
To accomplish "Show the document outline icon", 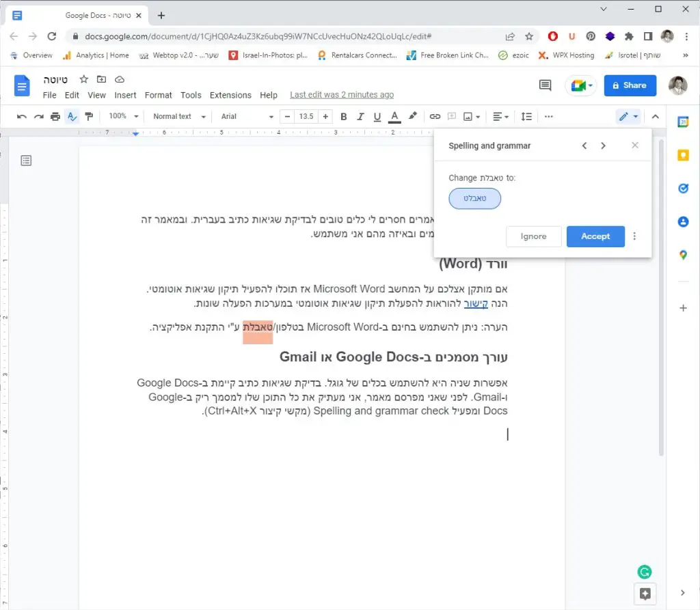I will (27, 161).
